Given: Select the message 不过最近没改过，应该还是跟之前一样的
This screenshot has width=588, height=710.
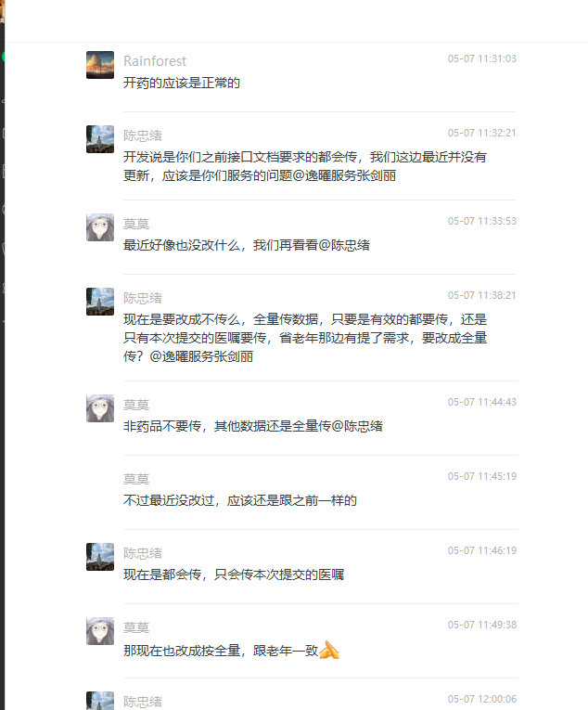Looking at the screenshot, I should pos(240,500).
